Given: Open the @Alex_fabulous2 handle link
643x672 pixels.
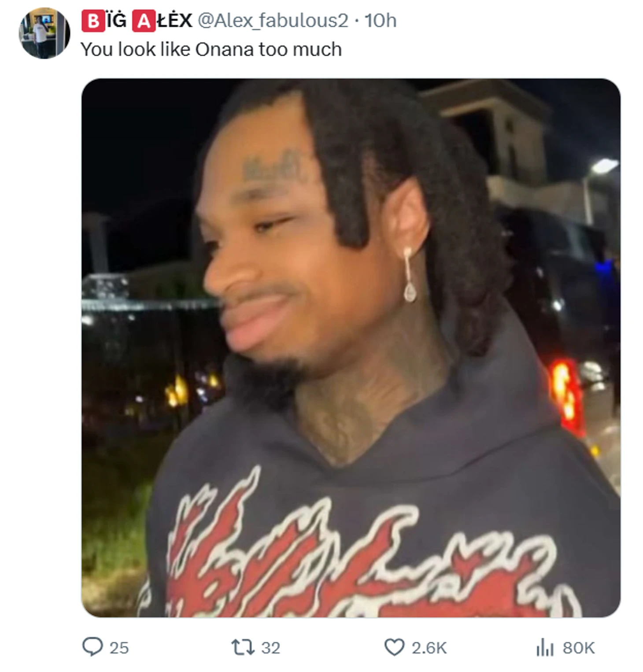Looking at the screenshot, I should (273, 21).
